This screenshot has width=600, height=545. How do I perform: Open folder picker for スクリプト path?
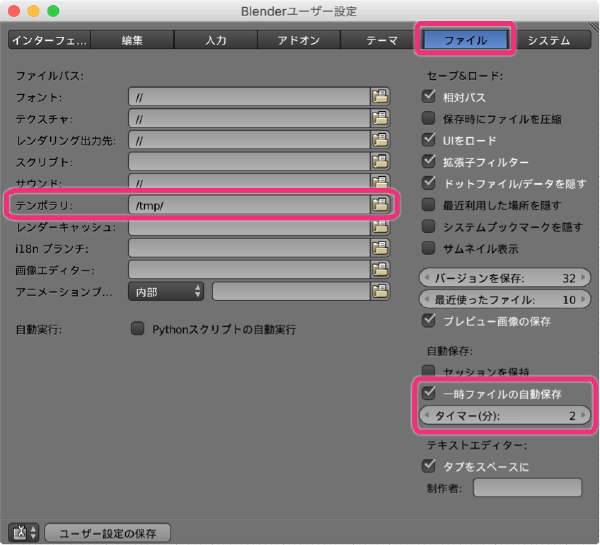[380, 162]
